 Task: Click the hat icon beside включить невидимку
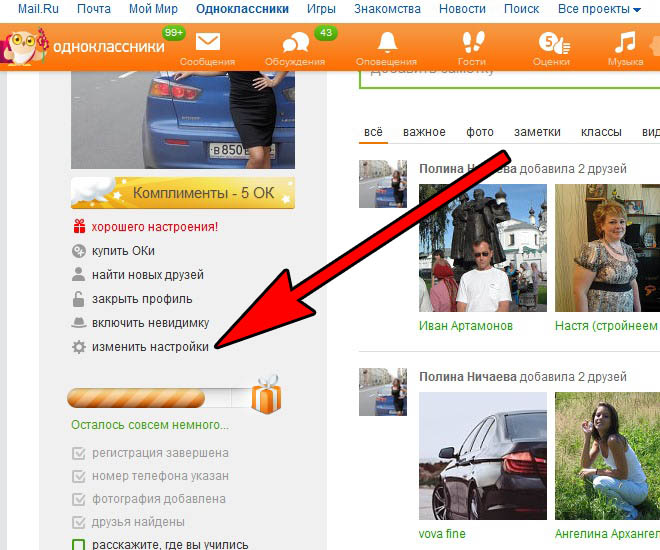[x=79, y=323]
